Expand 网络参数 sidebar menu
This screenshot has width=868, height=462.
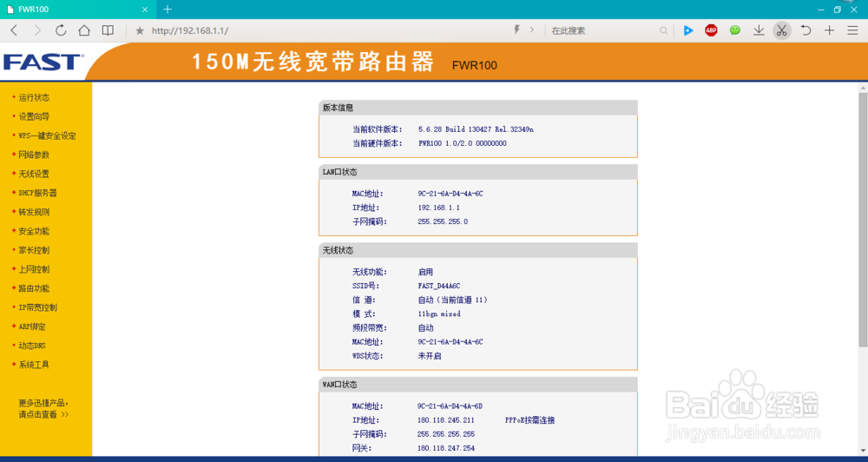coord(34,155)
